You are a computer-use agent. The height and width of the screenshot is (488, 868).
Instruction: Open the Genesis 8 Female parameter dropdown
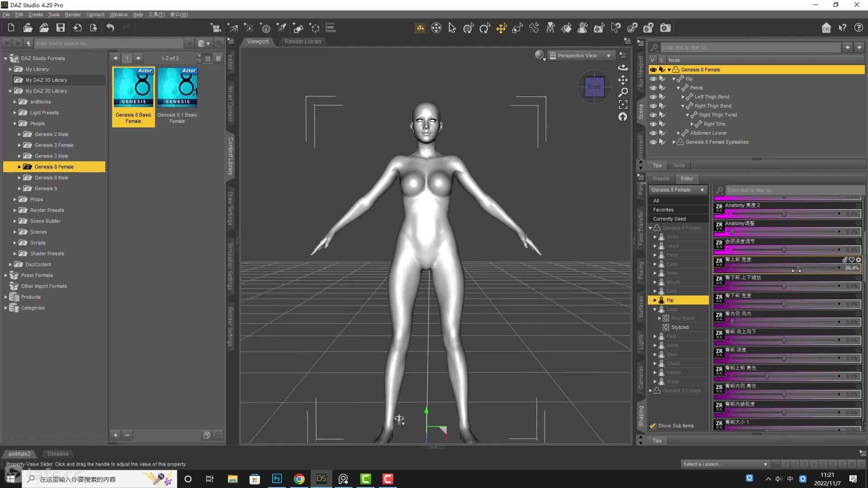coord(678,190)
